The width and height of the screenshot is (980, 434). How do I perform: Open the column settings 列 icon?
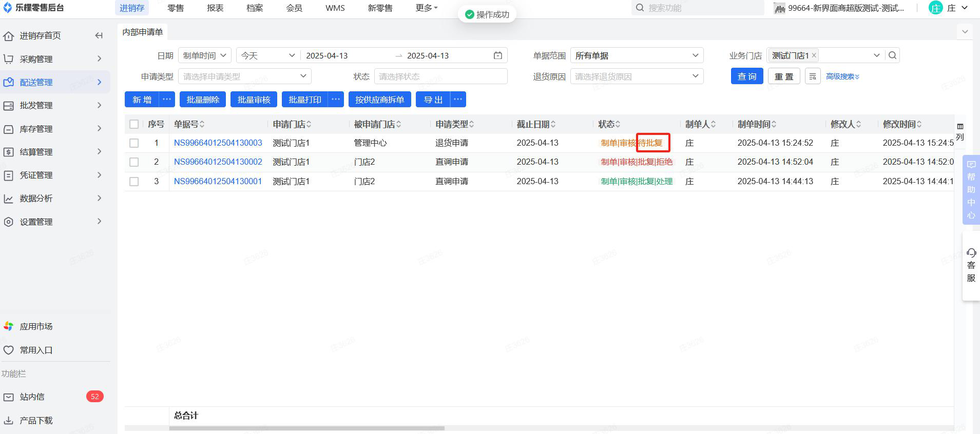960,131
